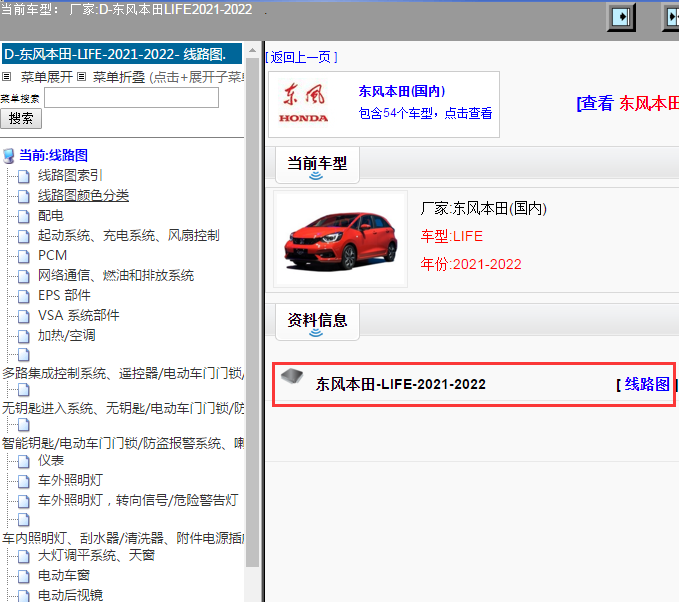Click the page icon next to 大灯调平系统、天窗
Image resolution: width=679 pixels, height=602 pixels.
coord(24,556)
